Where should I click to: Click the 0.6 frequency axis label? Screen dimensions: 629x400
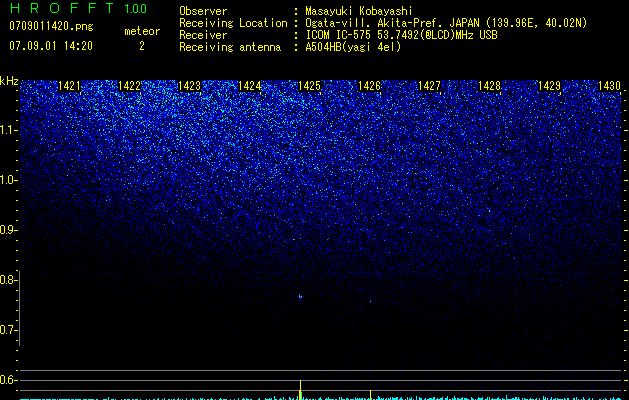tap(8, 380)
